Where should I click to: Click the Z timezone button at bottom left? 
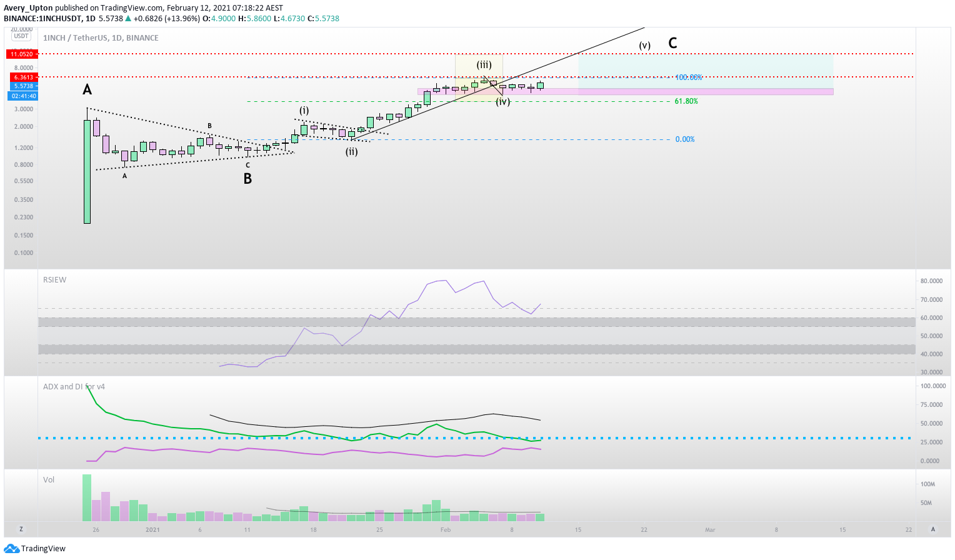(x=21, y=529)
